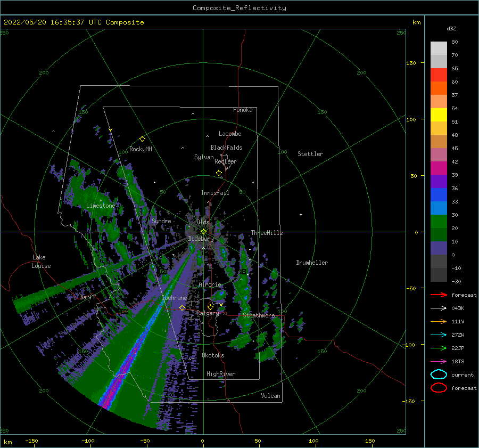This screenshot has width=479, height=448.
Task: Click the yellow diamond marker above Calgary
Action: pyautogui.click(x=210, y=307)
